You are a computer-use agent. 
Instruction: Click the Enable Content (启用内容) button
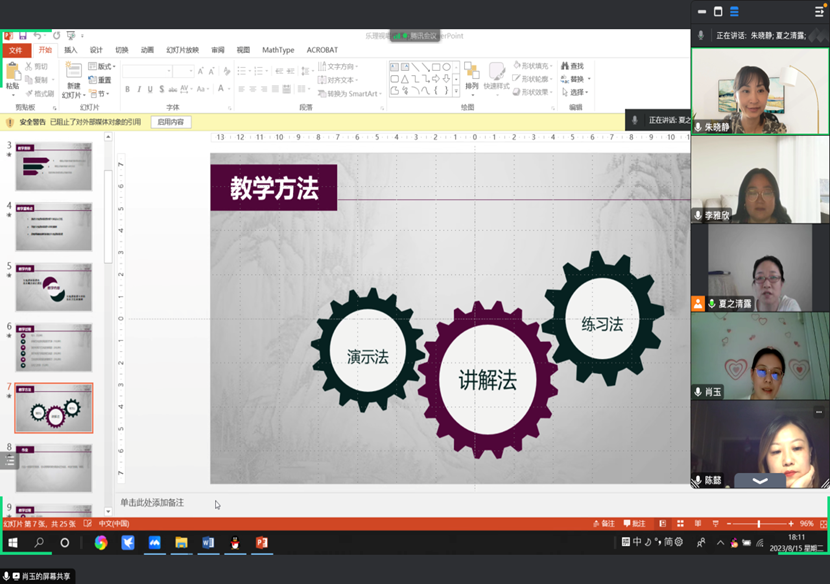pyautogui.click(x=171, y=122)
